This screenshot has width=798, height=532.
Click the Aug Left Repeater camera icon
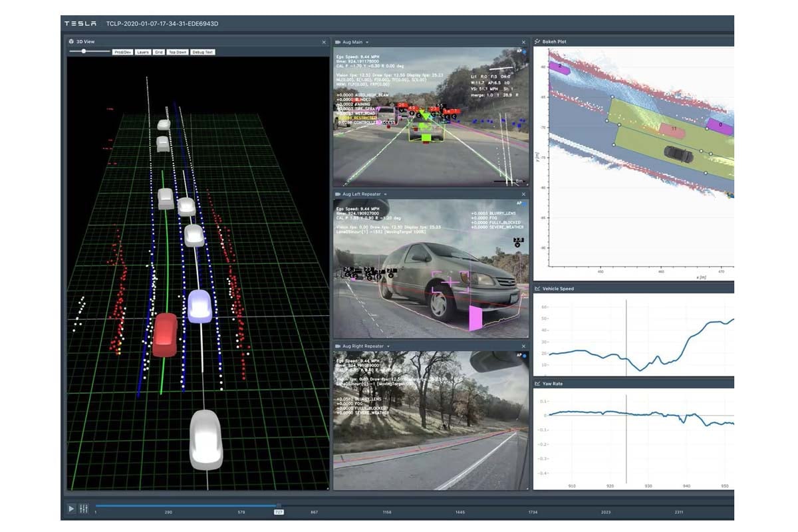click(x=338, y=194)
